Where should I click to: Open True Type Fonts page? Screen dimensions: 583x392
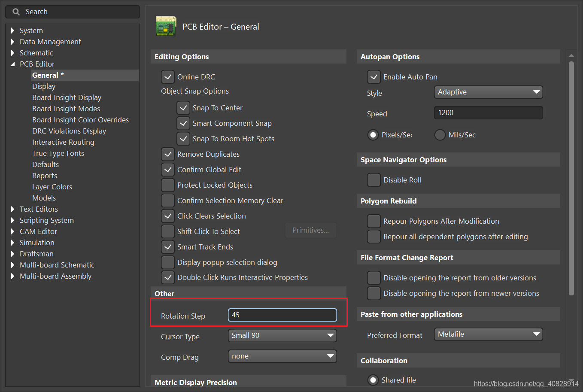pyautogui.click(x=58, y=153)
